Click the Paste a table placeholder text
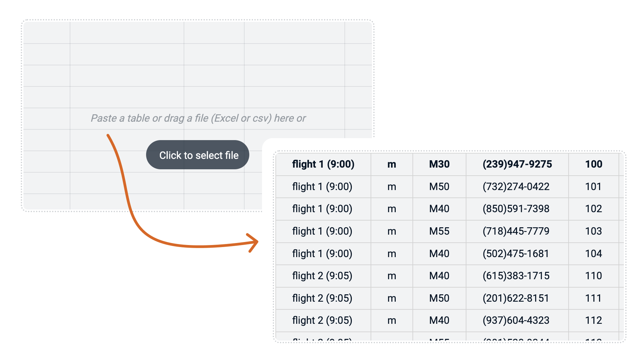This screenshot has height=360, width=644. [198, 118]
